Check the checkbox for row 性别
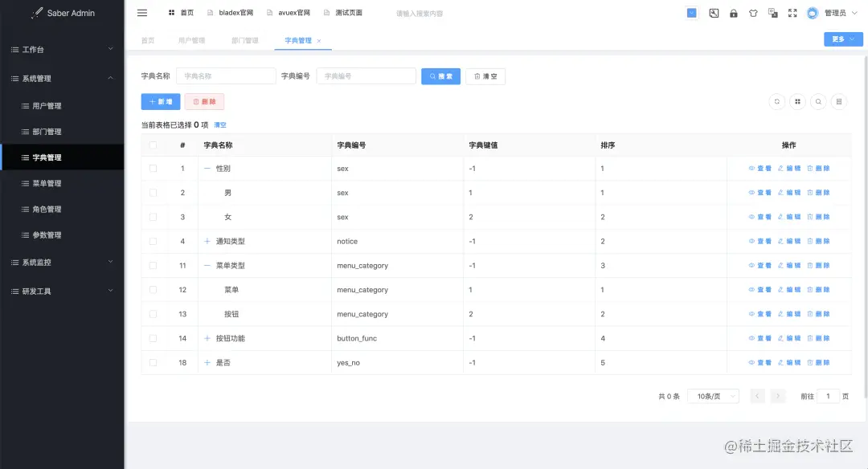This screenshot has width=868, height=469. coord(152,168)
